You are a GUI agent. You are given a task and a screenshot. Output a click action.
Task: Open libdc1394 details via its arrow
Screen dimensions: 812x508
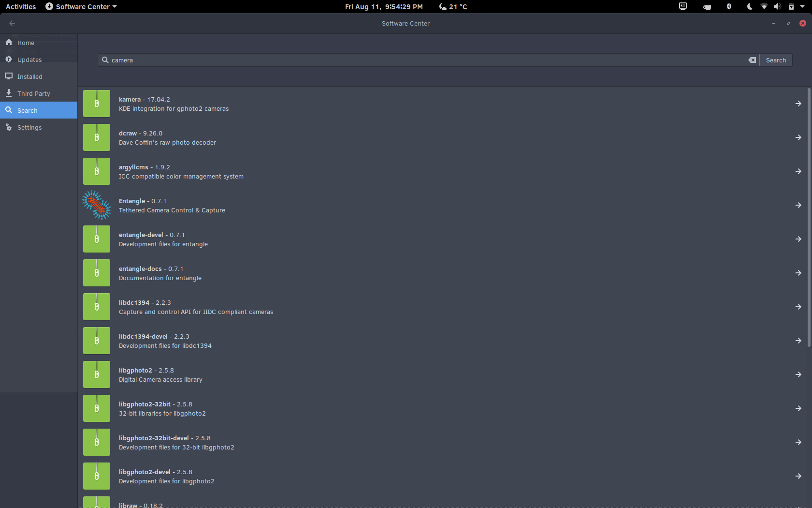(x=798, y=307)
